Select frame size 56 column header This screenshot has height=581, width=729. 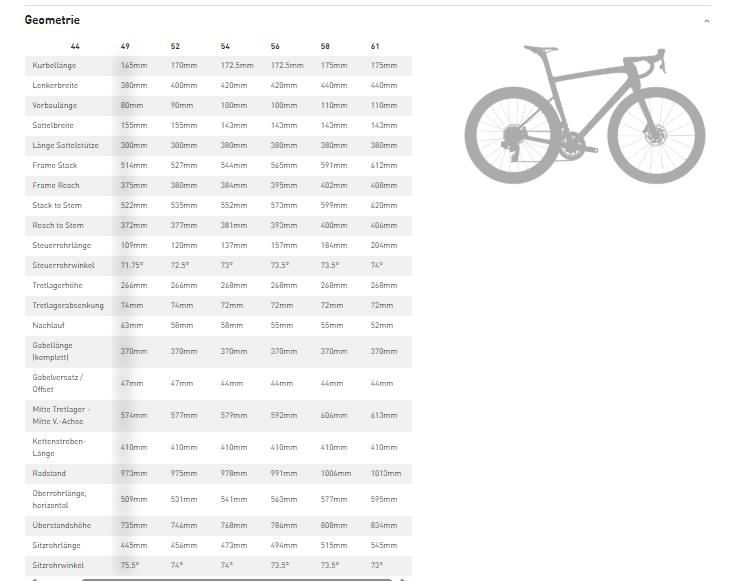click(x=275, y=47)
